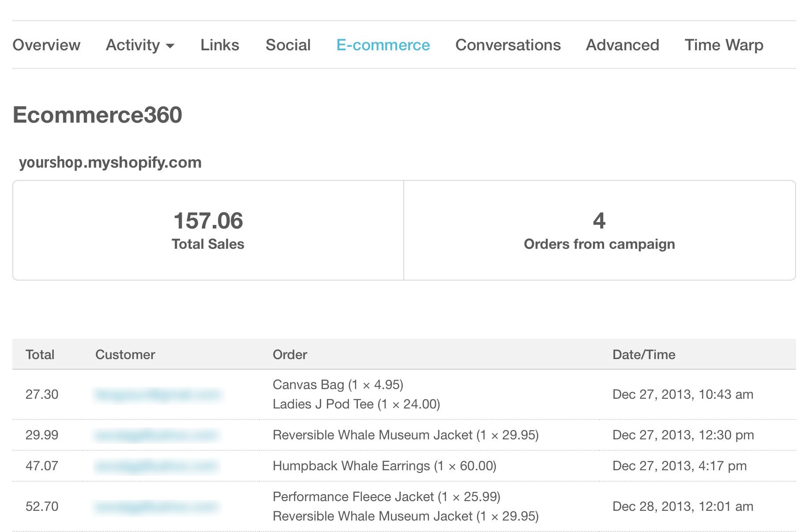Viewport: 811px width, 532px height.
Task: Select the E-commerce tab
Action: tap(383, 45)
